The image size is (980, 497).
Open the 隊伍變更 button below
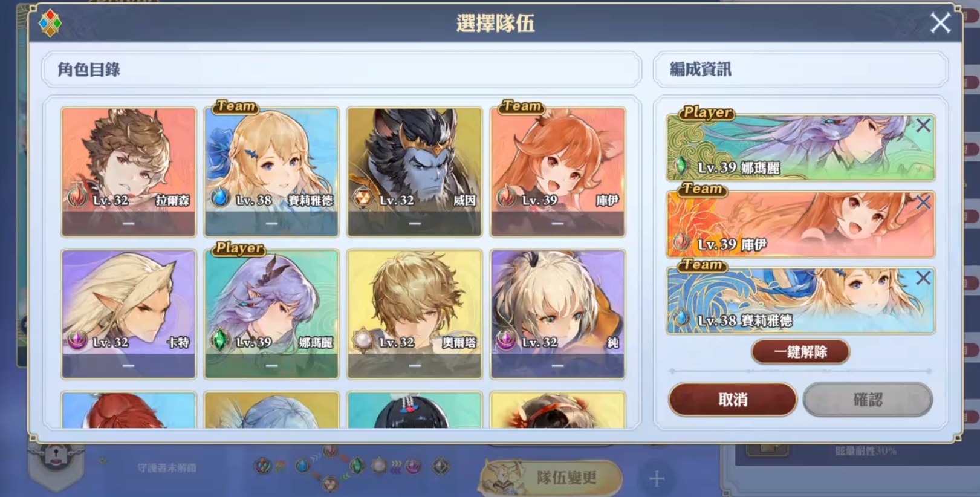551,478
